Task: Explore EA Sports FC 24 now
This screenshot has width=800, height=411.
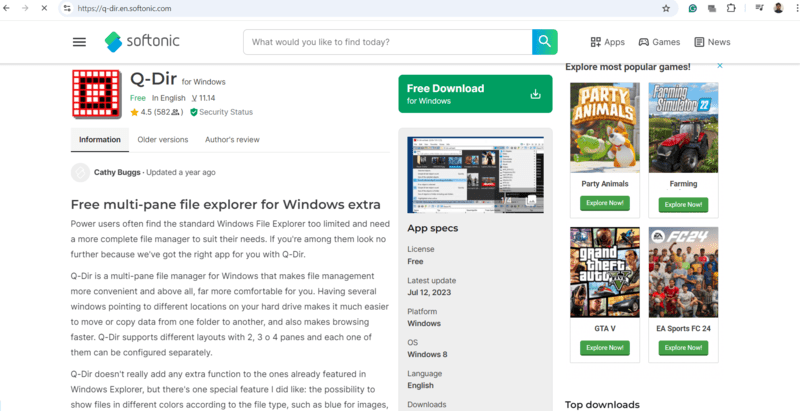Action: (683, 348)
